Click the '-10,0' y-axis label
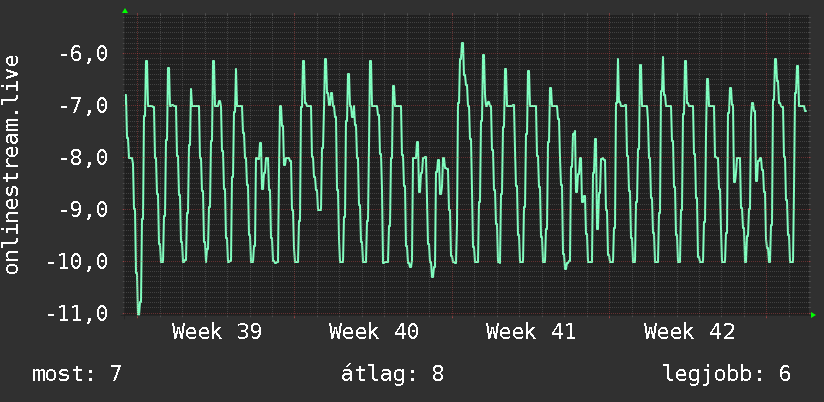 point(77,262)
